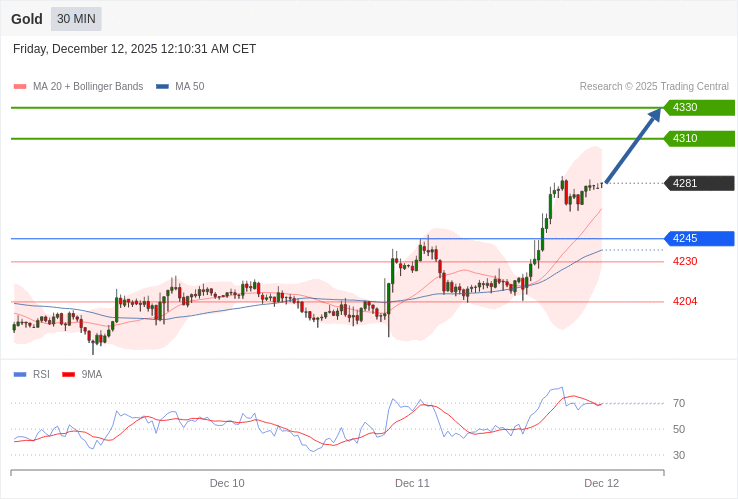The height and width of the screenshot is (500, 738).
Task: Click the blue upward trend arrow
Action: tap(633, 146)
